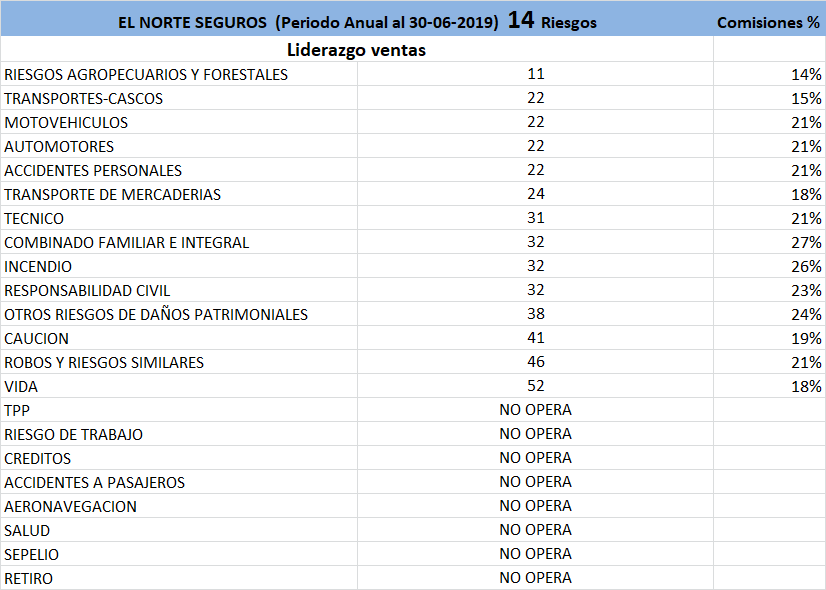Viewport: 826px width, 590px height.
Task: Click 26% commission in INCENDIO row
Action: tap(806, 267)
